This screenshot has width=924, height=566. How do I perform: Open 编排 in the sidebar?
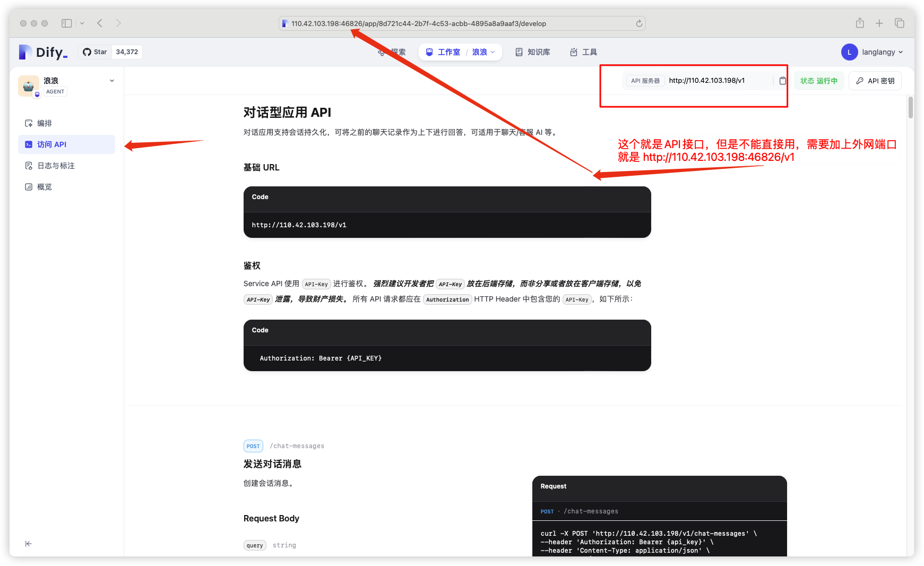click(66, 123)
